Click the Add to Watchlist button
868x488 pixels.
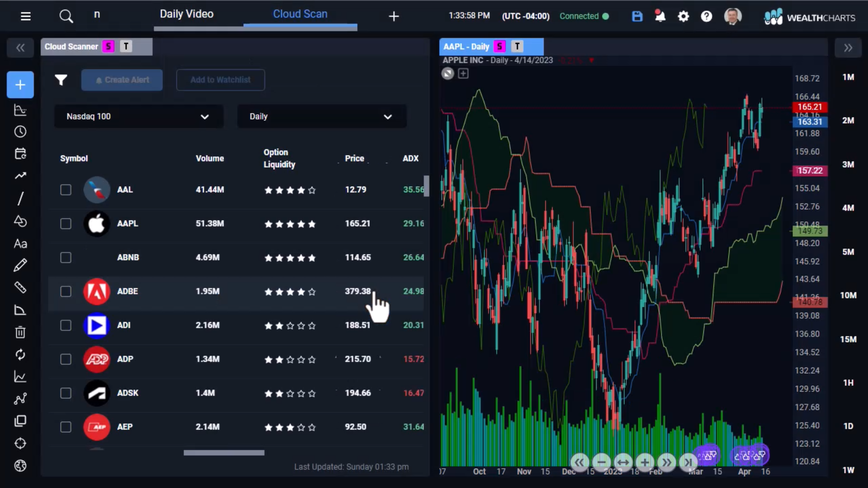click(x=221, y=80)
